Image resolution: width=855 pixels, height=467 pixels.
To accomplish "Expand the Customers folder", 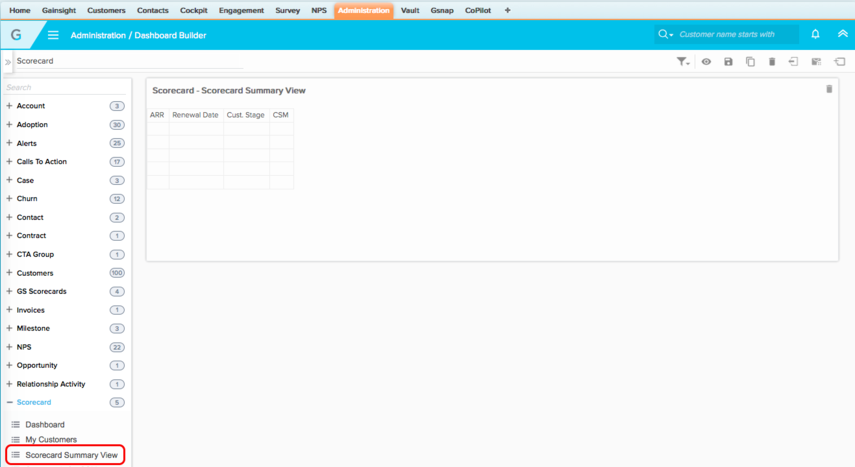I will pos(9,273).
